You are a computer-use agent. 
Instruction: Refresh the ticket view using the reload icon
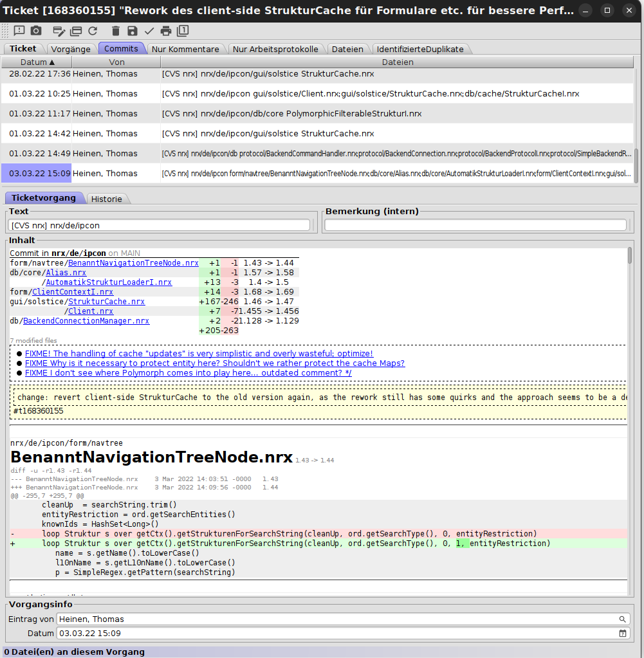coord(93,30)
